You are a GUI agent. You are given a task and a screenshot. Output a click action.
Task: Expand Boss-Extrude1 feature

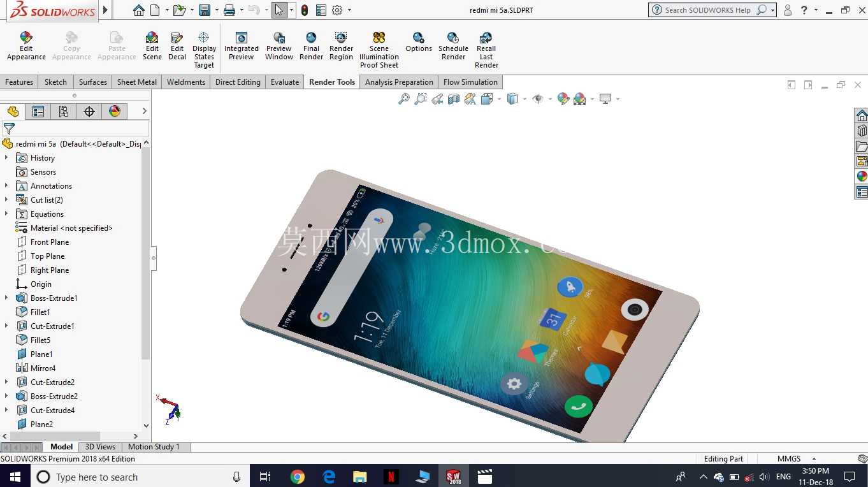point(6,298)
